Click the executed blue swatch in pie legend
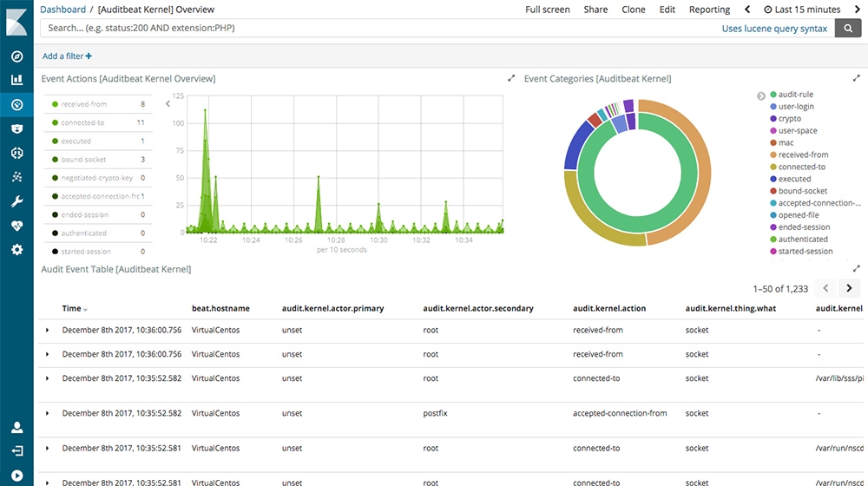Screen dimensions: 868x486 coord(773,179)
